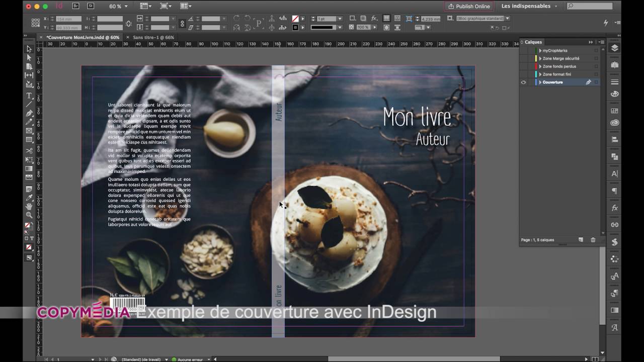Viewport: 644px width, 362px height.
Task: Show the Zone Marge sécurité layer
Action: (x=524, y=59)
